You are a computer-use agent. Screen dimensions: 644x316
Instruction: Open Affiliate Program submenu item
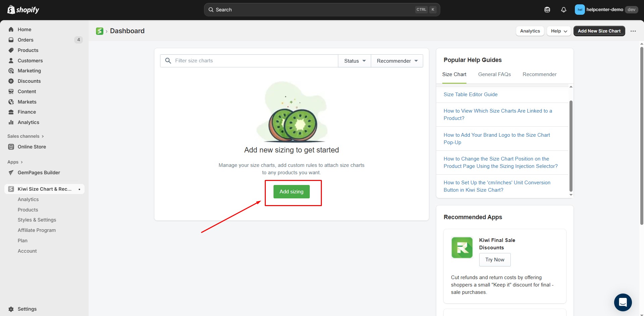pyautogui.click(x=37, y=230)
